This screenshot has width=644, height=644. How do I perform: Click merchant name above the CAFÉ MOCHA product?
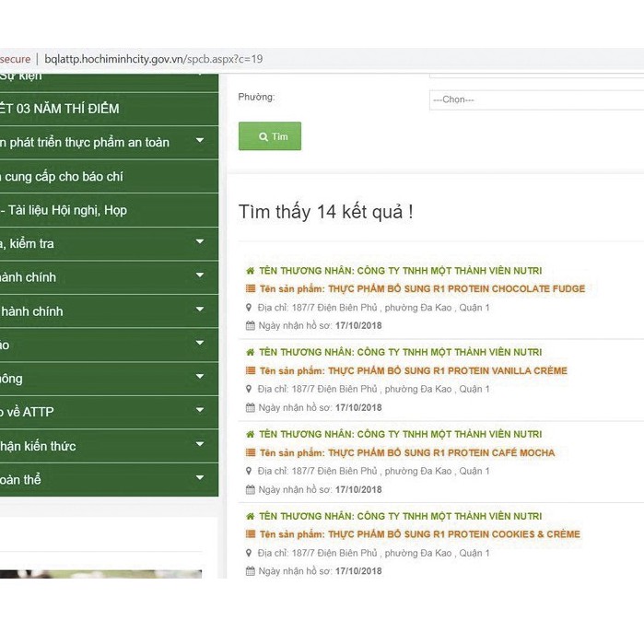[401, 434]
